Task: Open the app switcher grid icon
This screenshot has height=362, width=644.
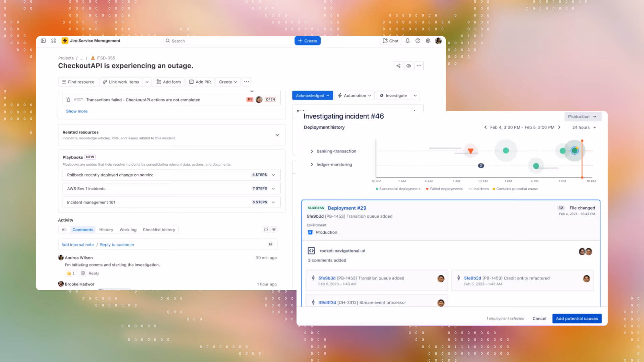Action: pos(53,41)
